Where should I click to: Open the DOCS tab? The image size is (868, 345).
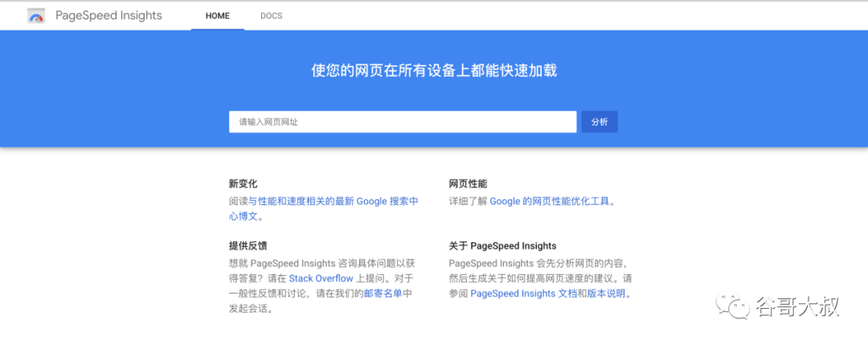tap(272, 16)
